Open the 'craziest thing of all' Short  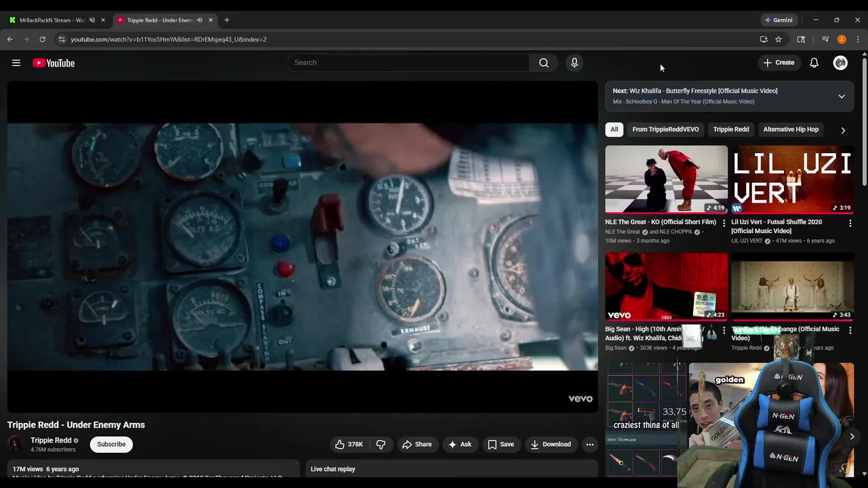click(x=646, y=420)
